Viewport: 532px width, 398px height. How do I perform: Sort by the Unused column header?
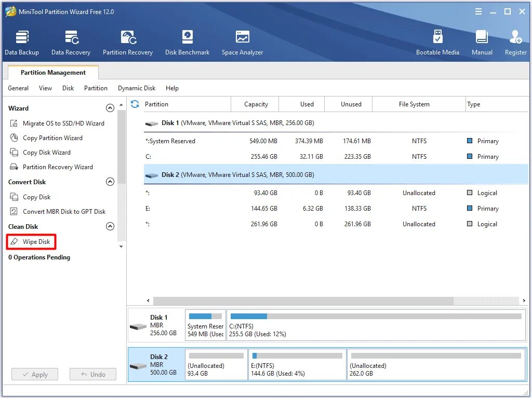(349, 104)
